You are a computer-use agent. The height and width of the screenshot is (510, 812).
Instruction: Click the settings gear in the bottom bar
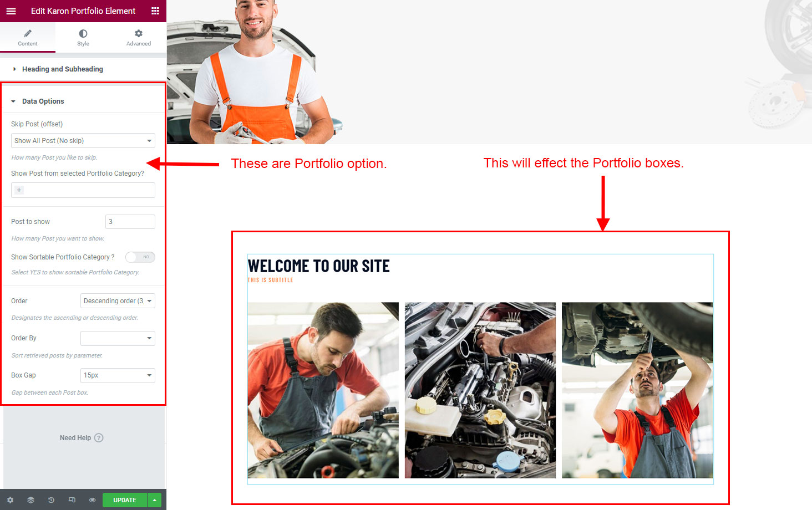[x=10, y=500]
